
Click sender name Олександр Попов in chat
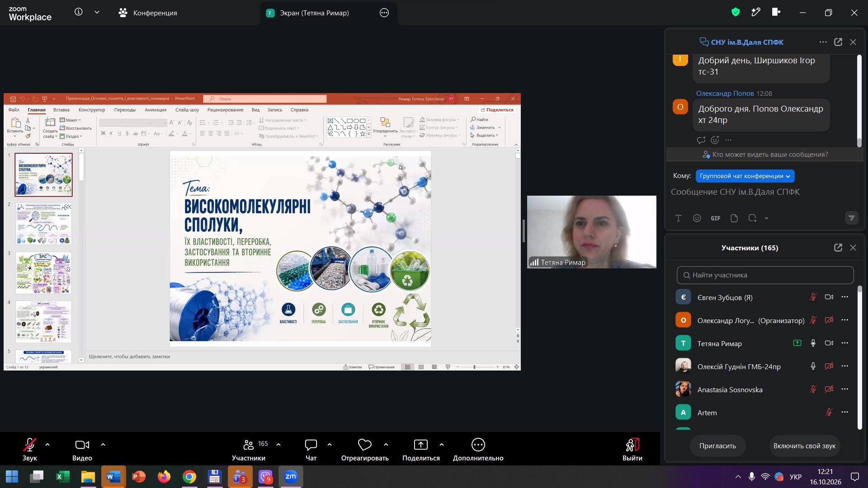pos(725,94)
